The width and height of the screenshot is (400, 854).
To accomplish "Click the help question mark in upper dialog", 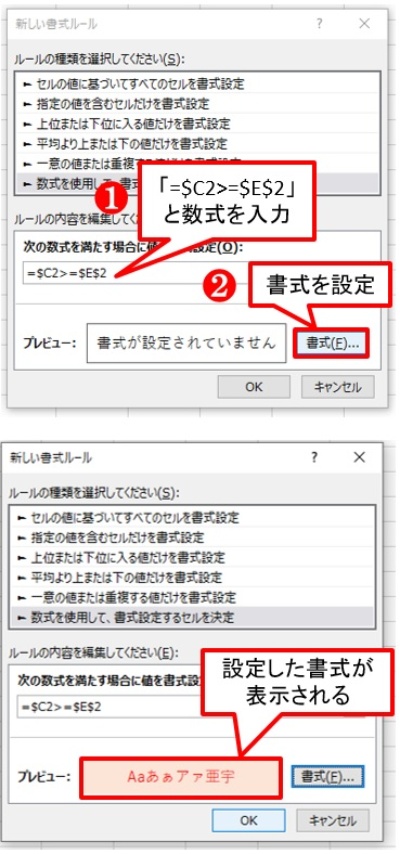I will [x=319, y=23].
